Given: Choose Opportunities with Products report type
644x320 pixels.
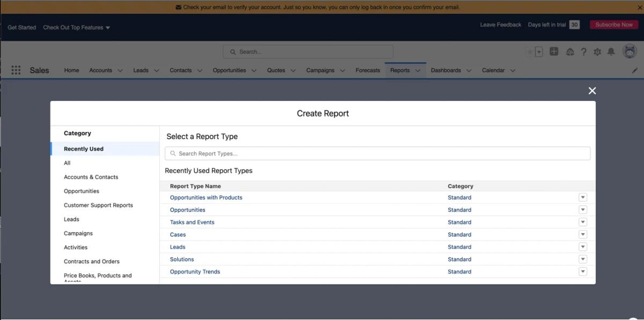Looking at the screenshot, I should click(206, 198).
